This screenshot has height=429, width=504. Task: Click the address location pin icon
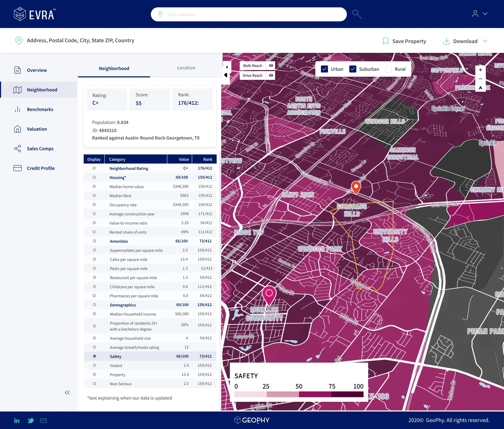pyautogui.click(x=19, y=40)
